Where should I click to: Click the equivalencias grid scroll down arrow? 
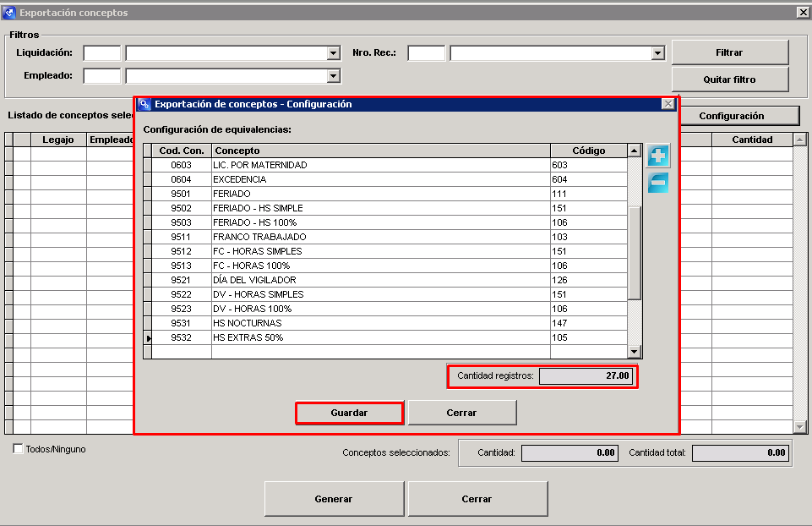(x=635, y=351)
